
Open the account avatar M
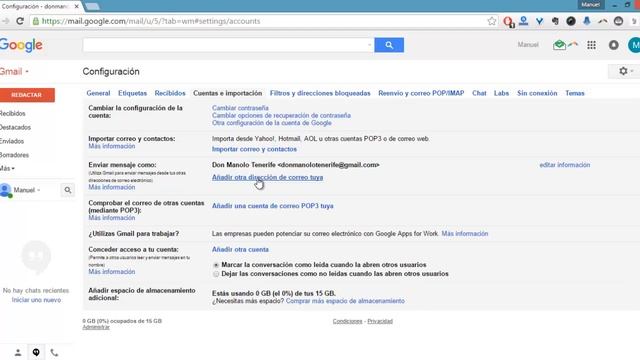[634, 45]
